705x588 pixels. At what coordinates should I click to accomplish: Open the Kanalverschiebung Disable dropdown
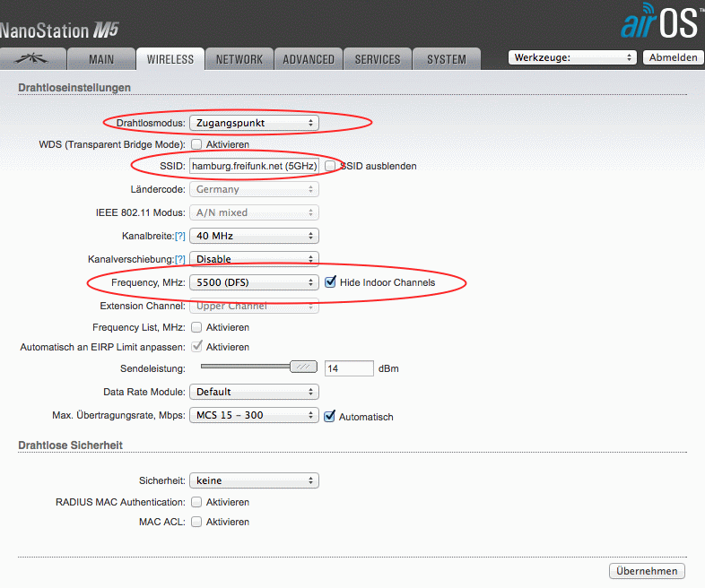click(254, 259)
